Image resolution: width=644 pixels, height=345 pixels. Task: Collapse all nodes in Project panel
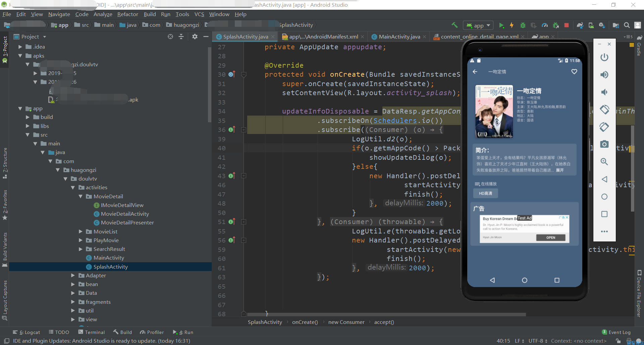[181, 37]
